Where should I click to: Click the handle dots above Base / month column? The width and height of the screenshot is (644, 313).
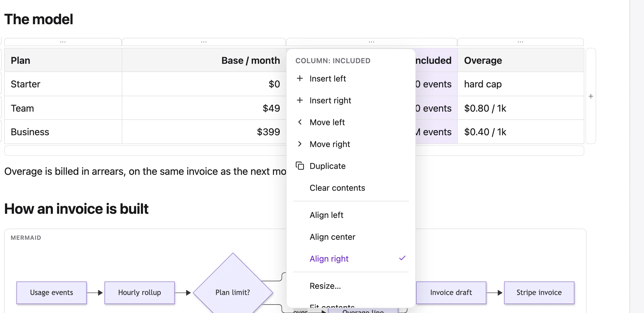pos(204,42)
